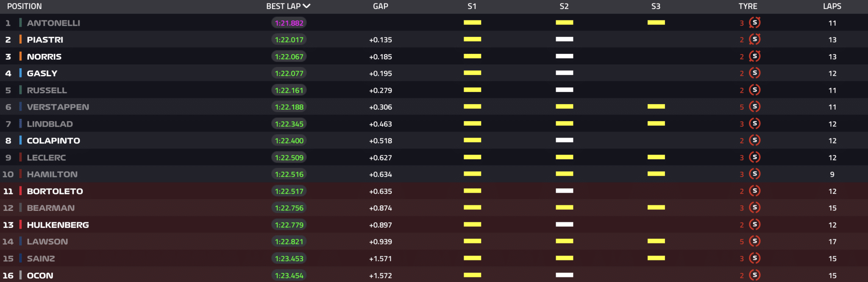Click Gasly's 1:22.077 lap time badge
The image size is (868, 282).
tap(289, 73)
